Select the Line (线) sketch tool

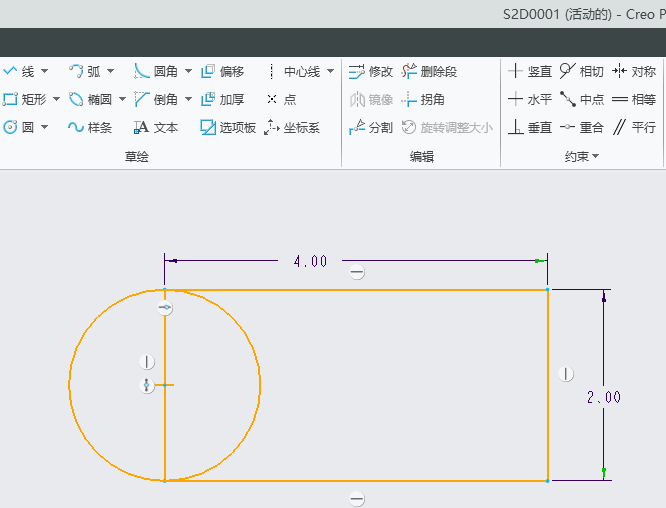pyautogui.click(x=18, y=71)
